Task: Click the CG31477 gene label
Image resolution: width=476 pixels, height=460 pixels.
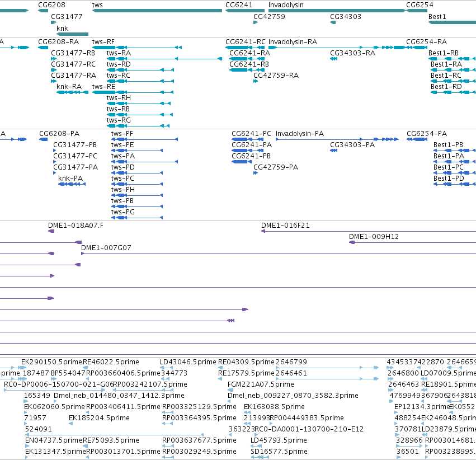Action: point(67,17)
